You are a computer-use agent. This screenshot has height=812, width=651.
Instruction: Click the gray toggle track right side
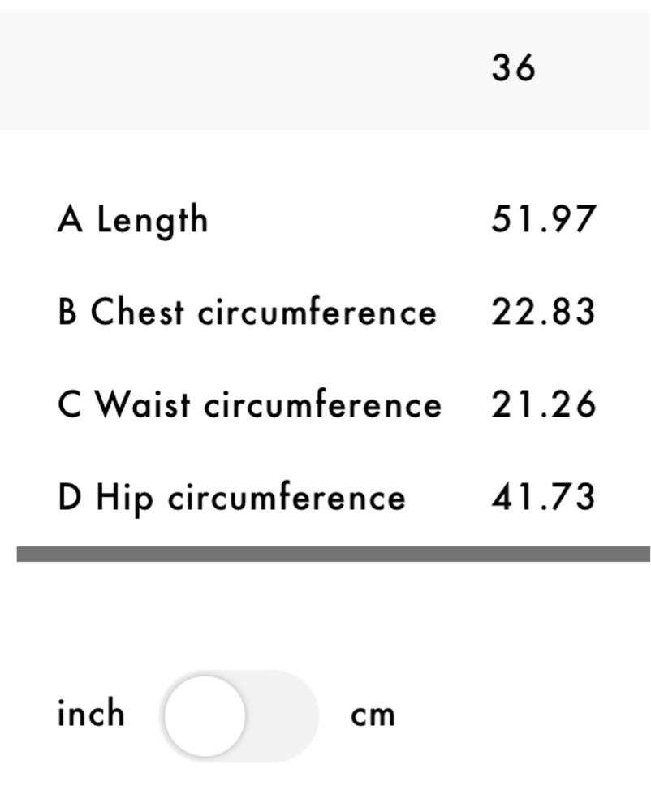point(282,716)
